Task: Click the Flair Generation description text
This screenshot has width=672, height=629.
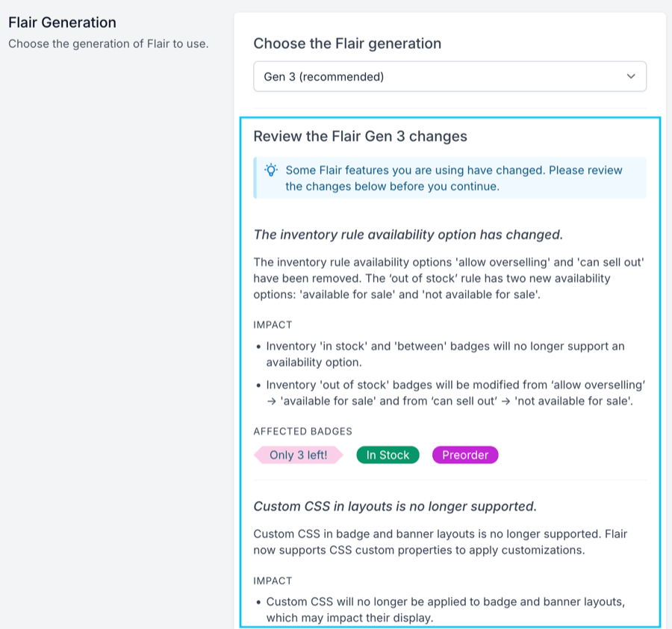Action: tap(109, 43)
